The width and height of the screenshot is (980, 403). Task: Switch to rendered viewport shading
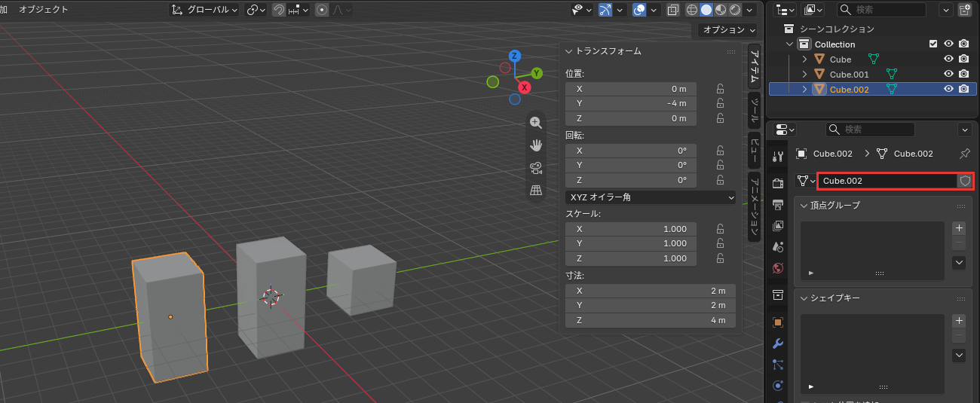tap(735, 10)
